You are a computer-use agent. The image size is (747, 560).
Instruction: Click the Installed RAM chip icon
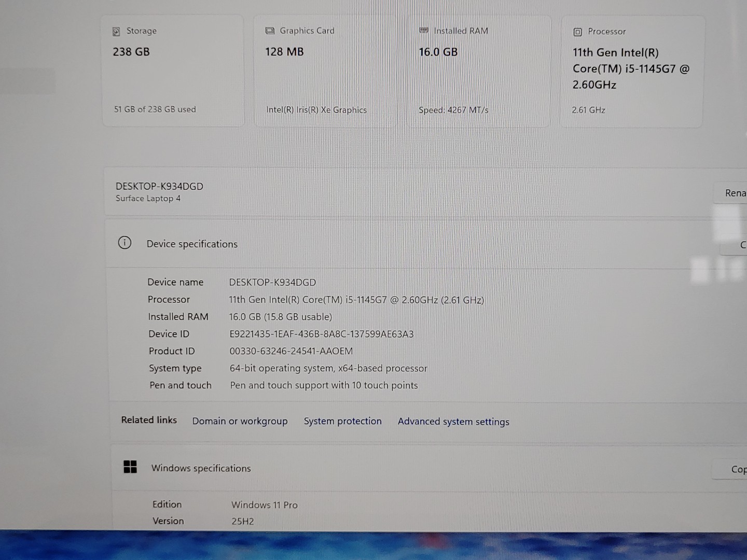424,31
